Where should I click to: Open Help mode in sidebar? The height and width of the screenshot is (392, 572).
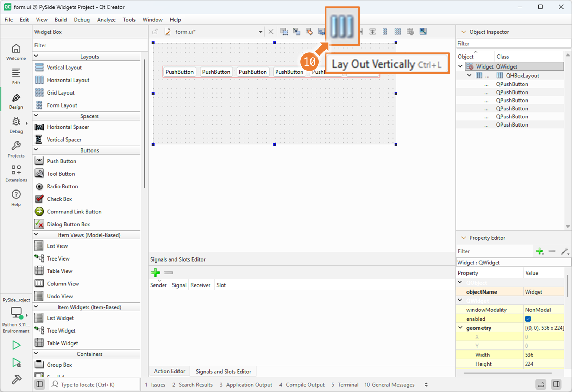click(16, 198)
